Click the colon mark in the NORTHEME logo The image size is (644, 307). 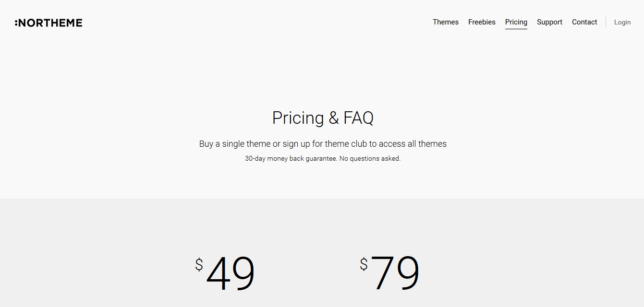16,23
